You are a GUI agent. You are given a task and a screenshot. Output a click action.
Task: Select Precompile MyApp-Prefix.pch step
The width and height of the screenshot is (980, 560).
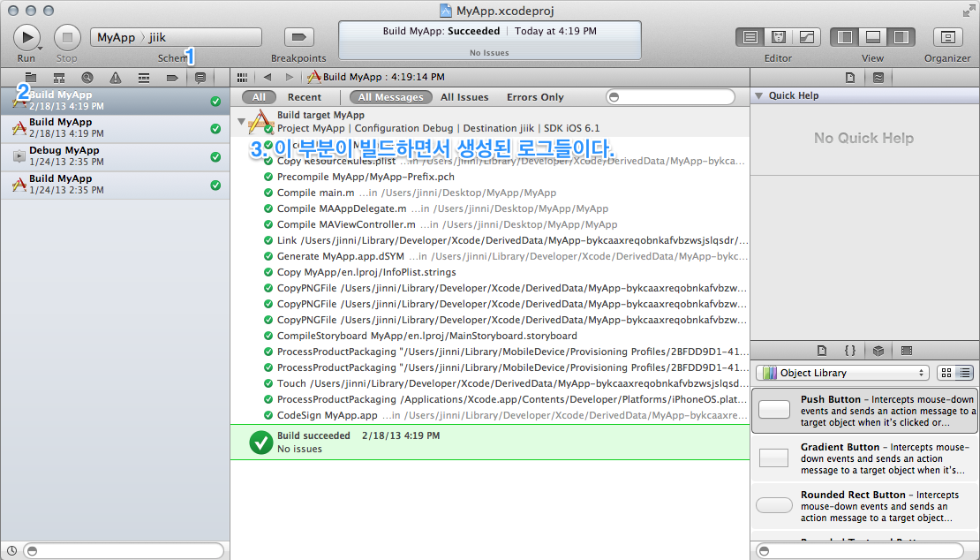point(490,177)
